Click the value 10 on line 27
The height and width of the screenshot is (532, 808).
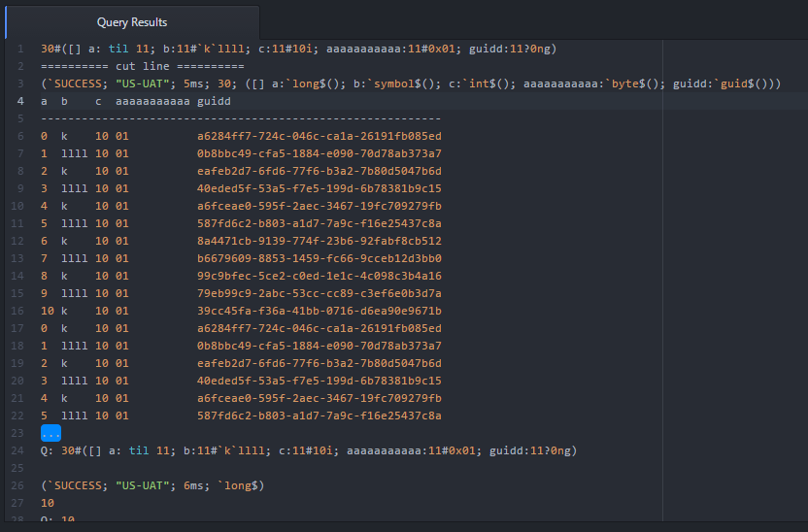[48, 503]
